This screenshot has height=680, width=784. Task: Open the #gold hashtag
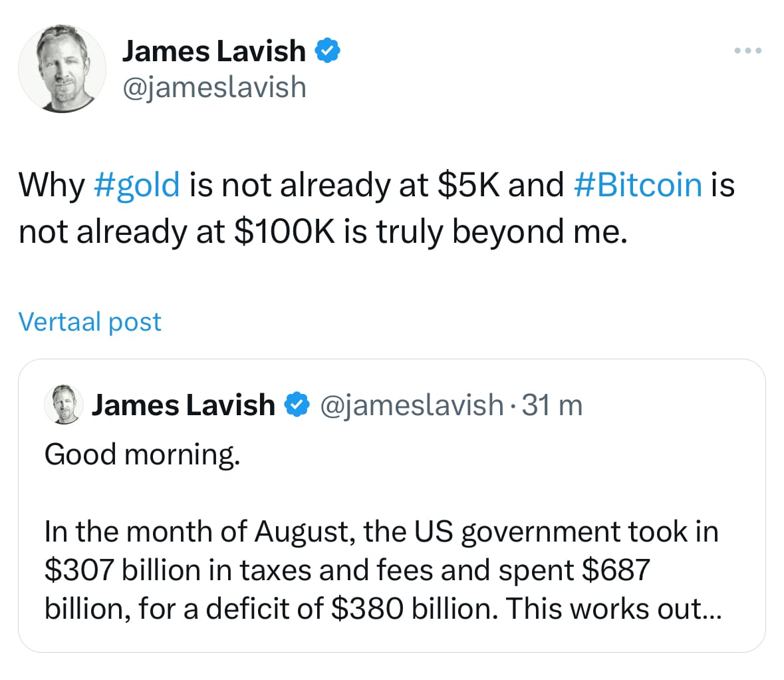(137, 184)
